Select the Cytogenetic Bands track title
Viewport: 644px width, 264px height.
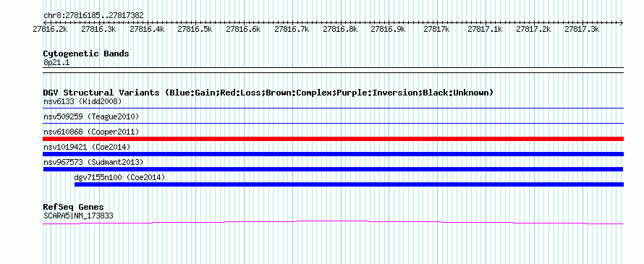(86, 54)
